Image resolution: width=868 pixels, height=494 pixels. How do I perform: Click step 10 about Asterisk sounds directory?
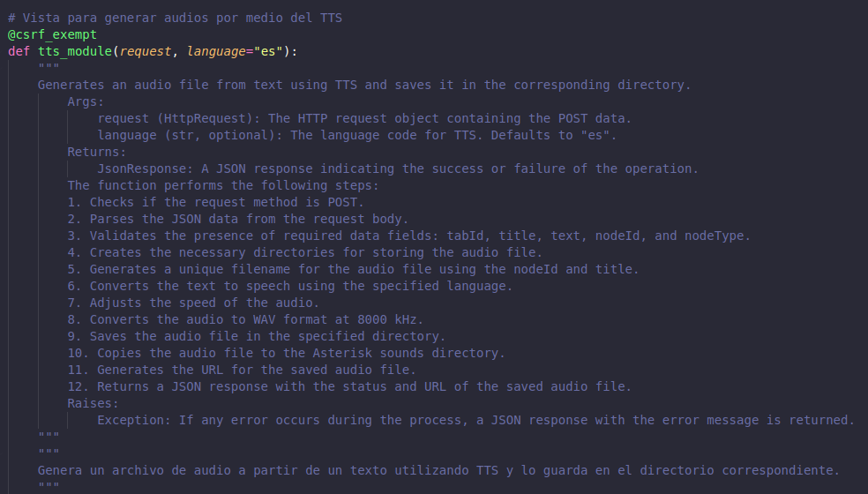tap(286, 353)
